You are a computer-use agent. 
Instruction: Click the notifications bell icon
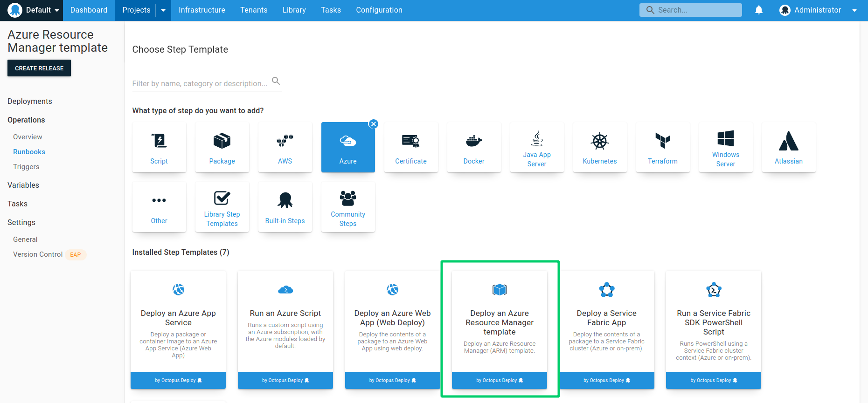(x=759, y=10)
